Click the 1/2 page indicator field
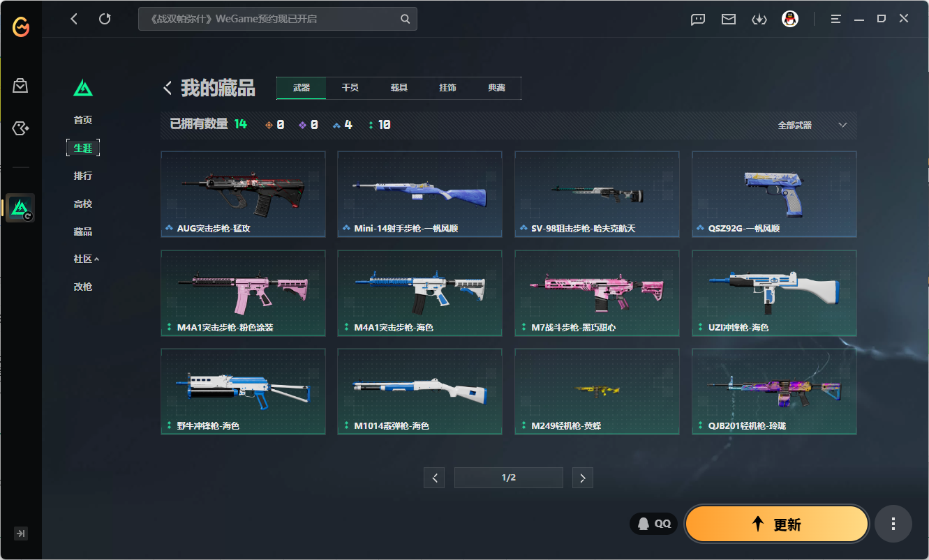 click(x=509, y=478)
